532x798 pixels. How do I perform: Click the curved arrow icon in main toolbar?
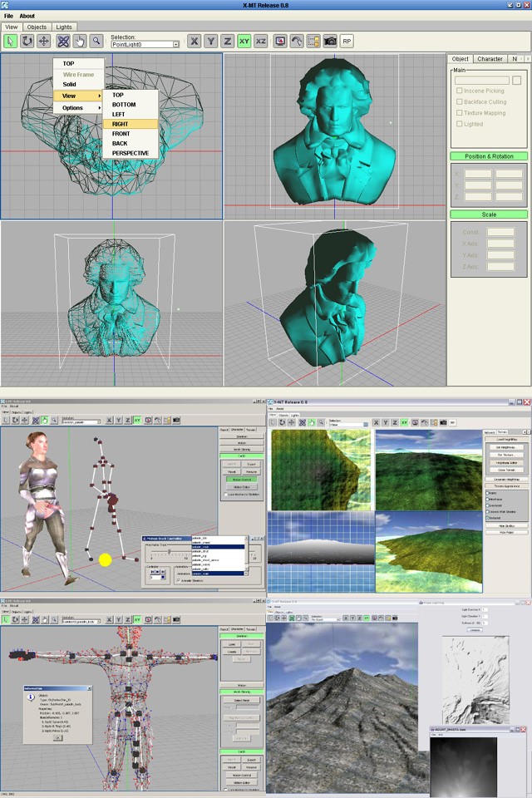[x=297, y=42]
